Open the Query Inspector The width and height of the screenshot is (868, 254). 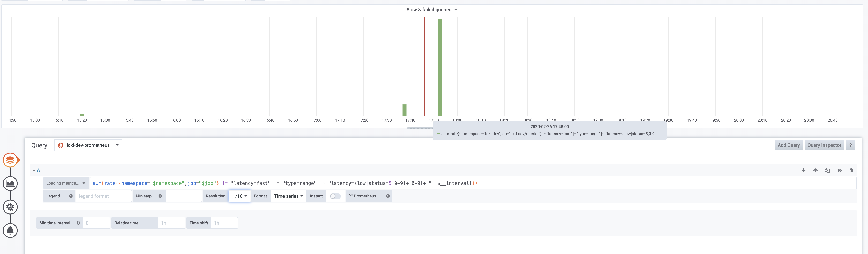tap(824, 145)
